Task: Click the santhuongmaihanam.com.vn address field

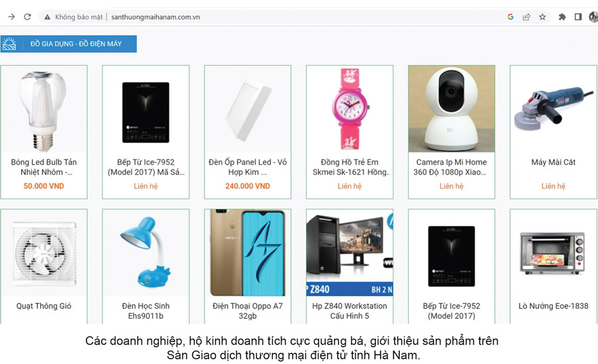Action: (155, 17)
